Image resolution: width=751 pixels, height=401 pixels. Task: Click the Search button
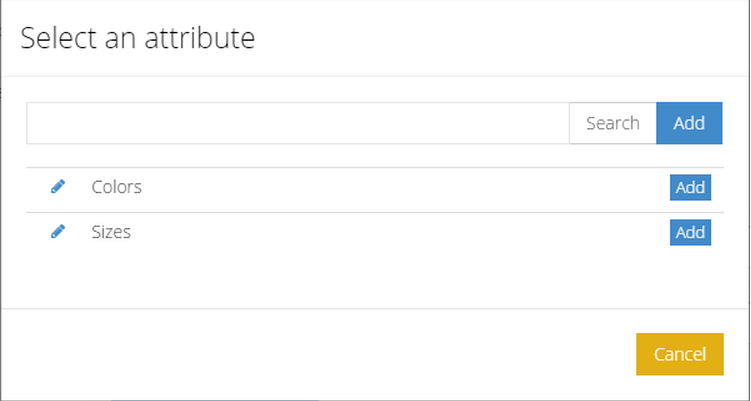613,123
